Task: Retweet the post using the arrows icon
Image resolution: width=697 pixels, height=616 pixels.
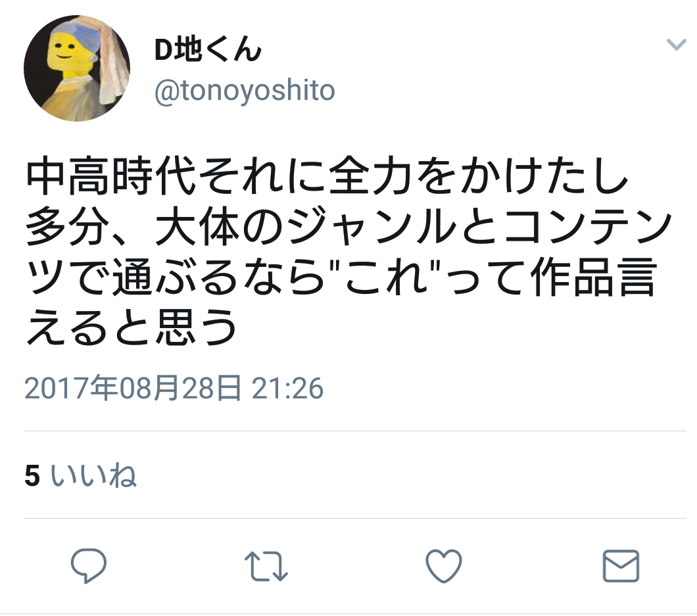Action: tap(266, 566)
